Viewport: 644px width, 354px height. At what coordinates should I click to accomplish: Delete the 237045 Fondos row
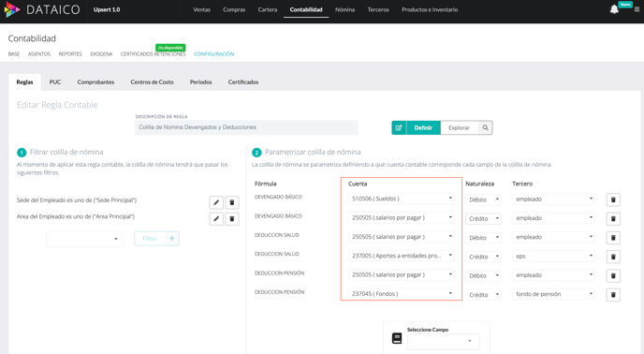pos(613,295)
